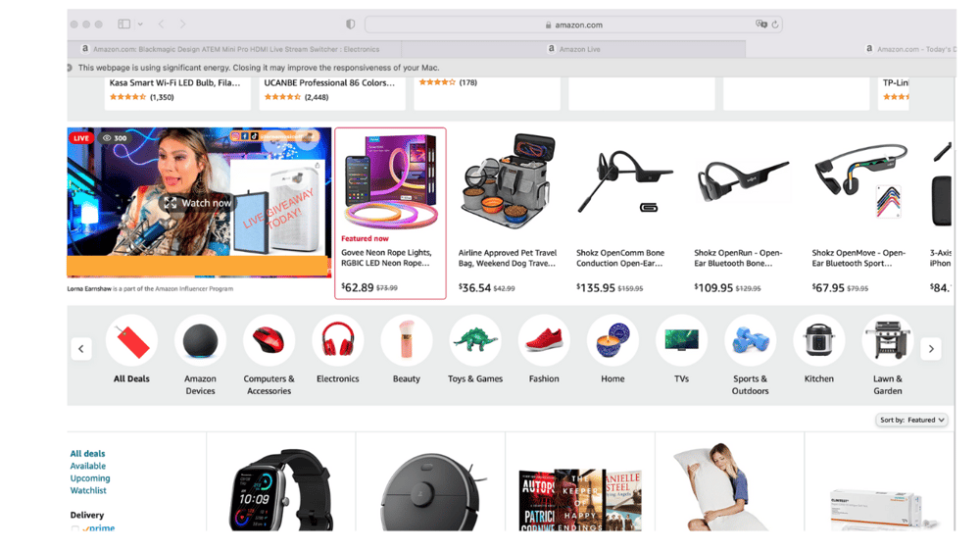
Task: Click Lorna Earnshaw influencer name
Action: [89, 289]
